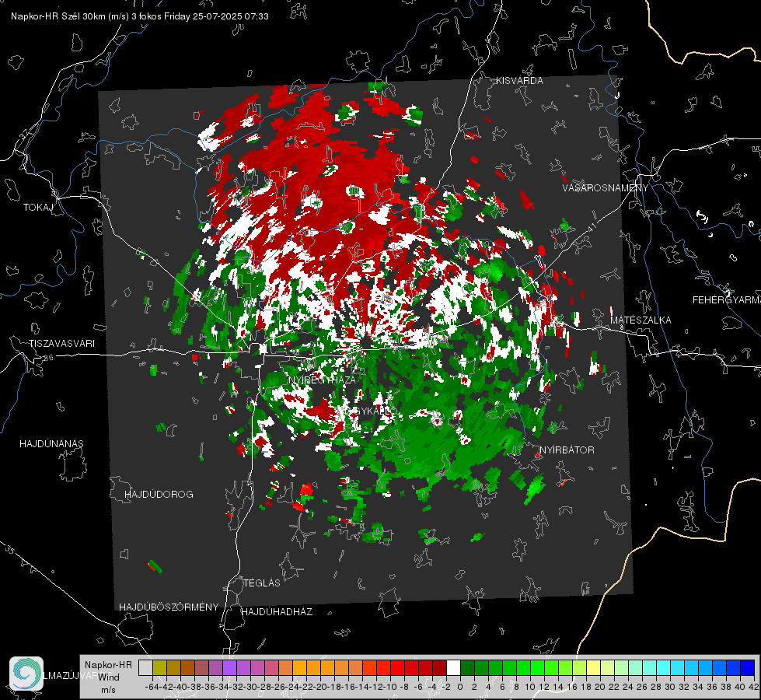Viewport: 761px width, 700px height.
Task: Click the MÁTÉSZALKA city label
Action: tap(641, 320)
